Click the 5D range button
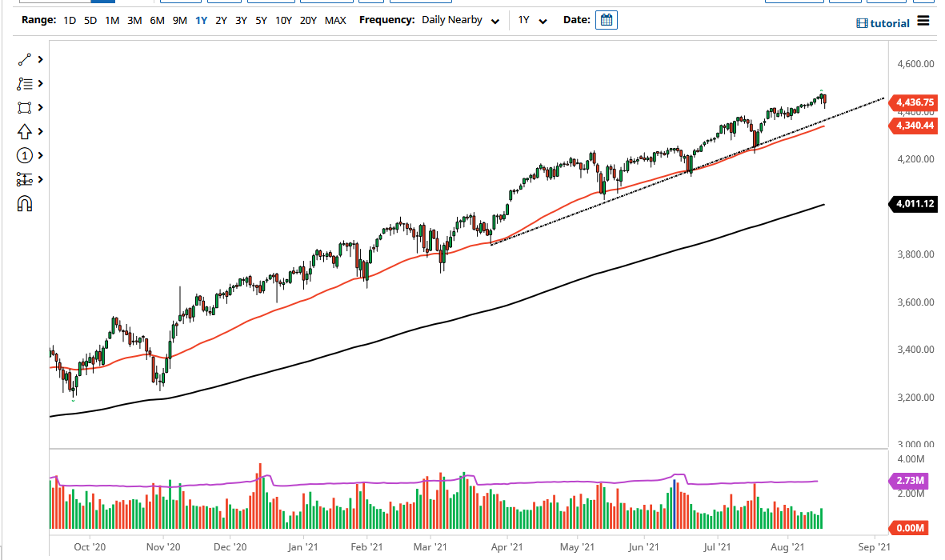Image resolution: width=945 pixels, height=560 pixels. [90, 20]
